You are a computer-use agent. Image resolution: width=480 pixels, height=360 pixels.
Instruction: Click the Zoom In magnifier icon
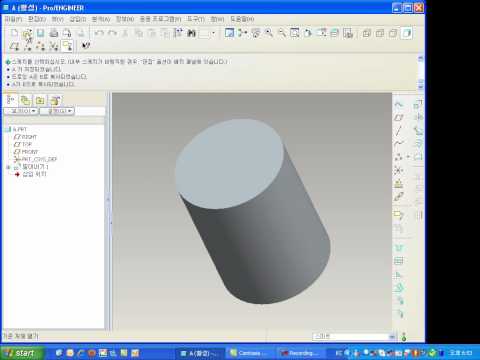pyautogui.click(x=269, y=33)
